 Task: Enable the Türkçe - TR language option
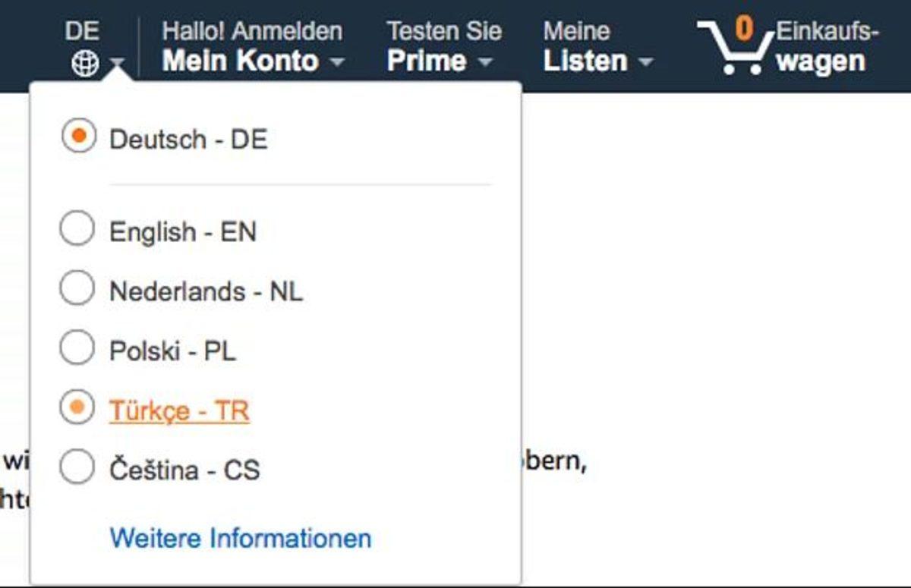point(77,407)
